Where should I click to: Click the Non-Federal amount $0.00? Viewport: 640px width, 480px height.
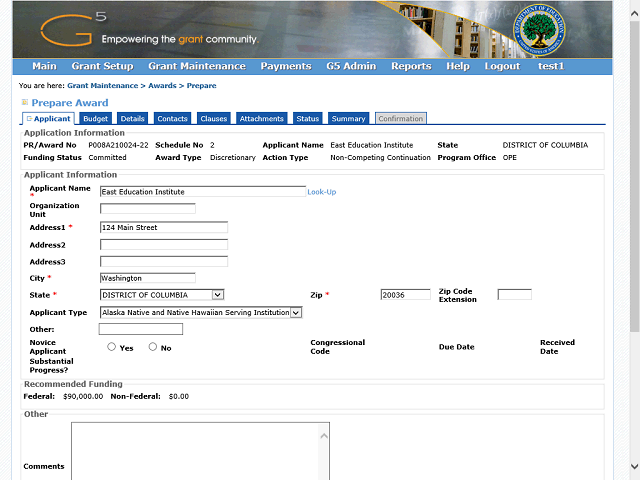[179, 396]
